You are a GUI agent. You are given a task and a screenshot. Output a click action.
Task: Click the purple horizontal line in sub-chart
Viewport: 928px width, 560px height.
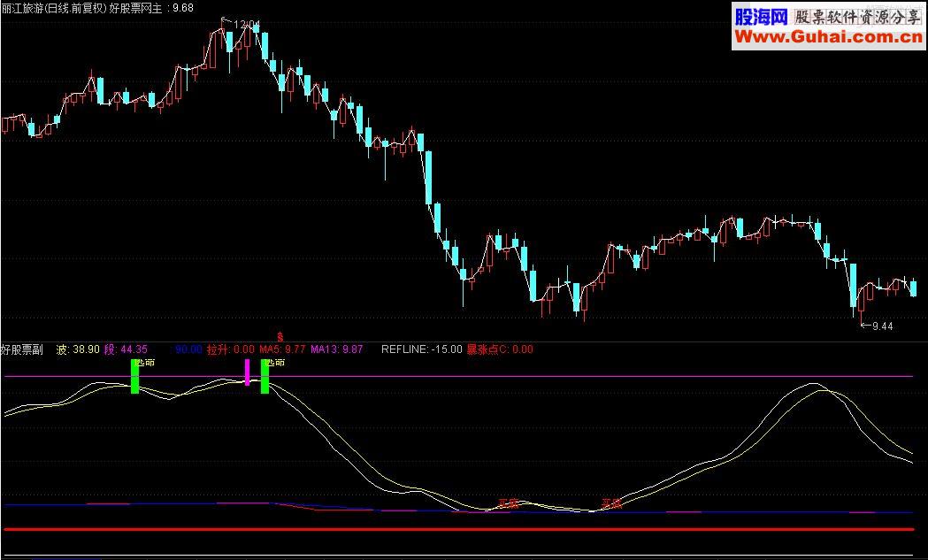click(458, 376)
